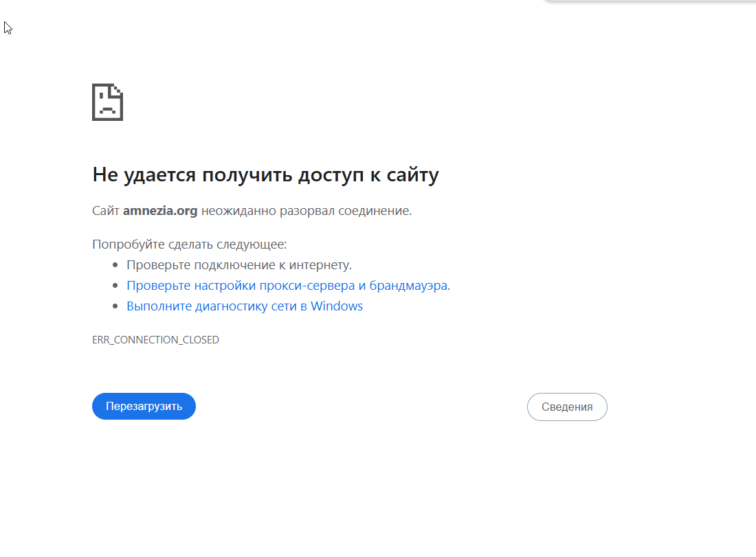Run the Windows network diagnostics link

tap(245, 306)
